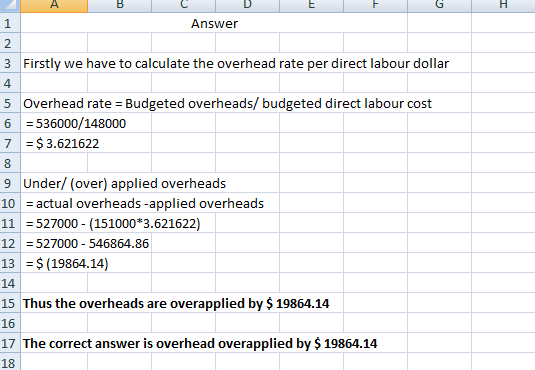Select row 12 header
Viewport: 535px width, 370px height.
tap(10, 243)
